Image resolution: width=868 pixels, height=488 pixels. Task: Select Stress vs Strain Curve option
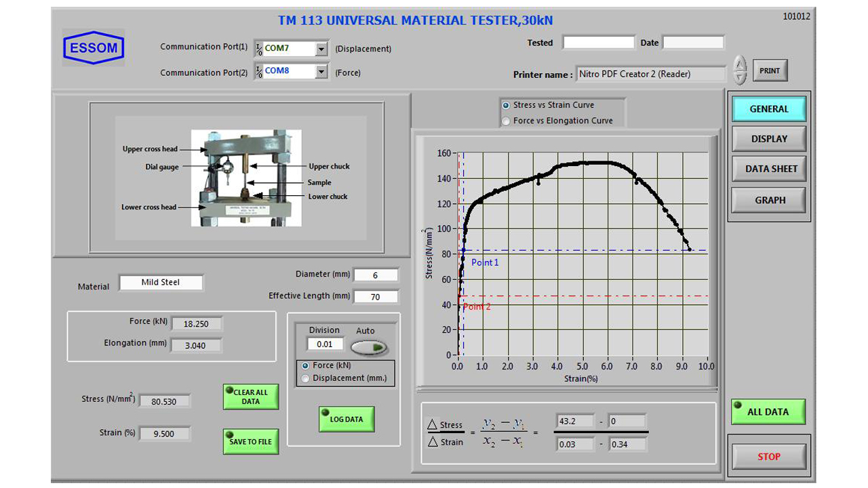point(506,106)
